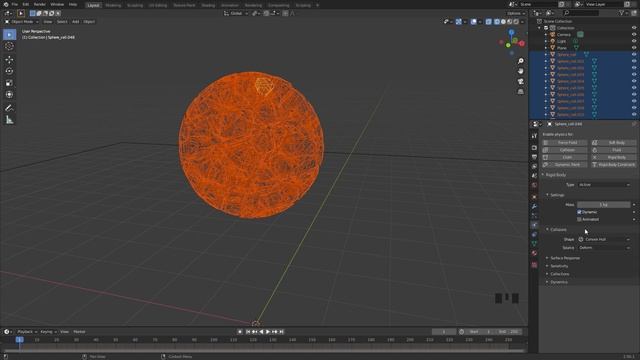Switch to solid viewport shading
The image size is (640, 360).
click(503, 22)
